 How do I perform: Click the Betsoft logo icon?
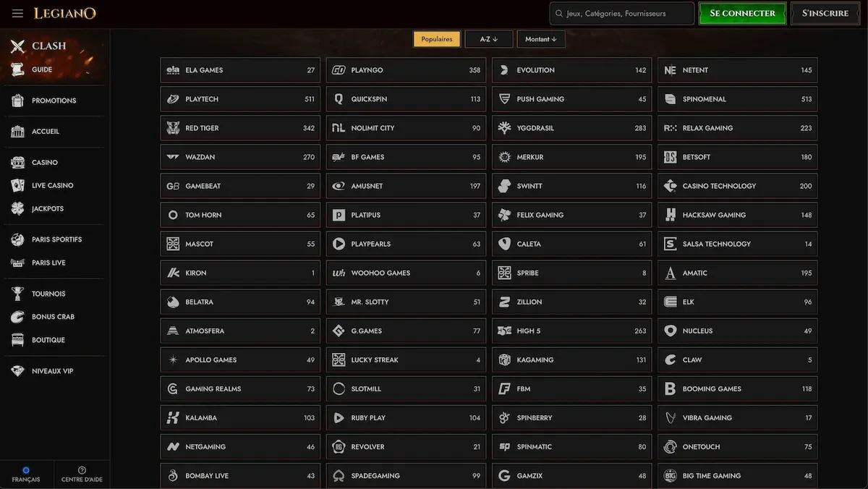coord(670,157)
